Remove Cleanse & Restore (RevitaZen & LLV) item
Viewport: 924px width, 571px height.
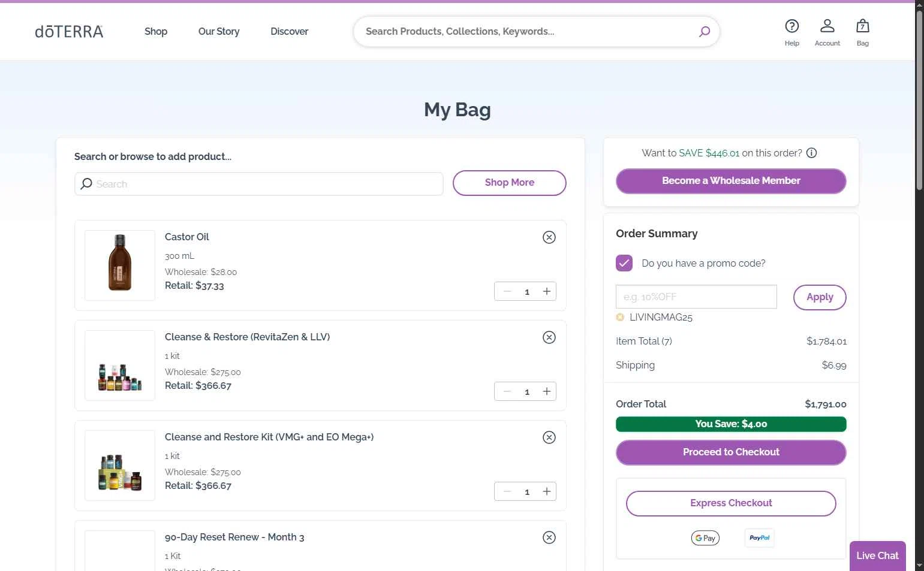tap(549, 337)
